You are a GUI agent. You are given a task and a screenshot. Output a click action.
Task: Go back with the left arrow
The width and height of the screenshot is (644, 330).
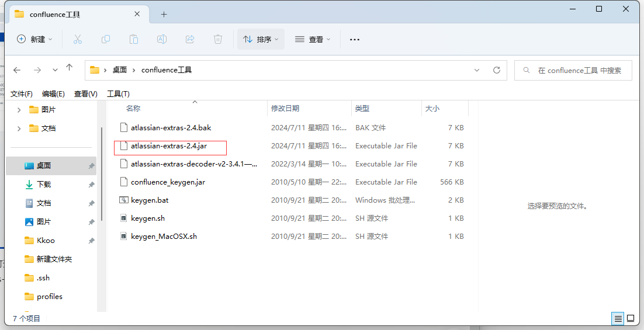tap(17, 70)
